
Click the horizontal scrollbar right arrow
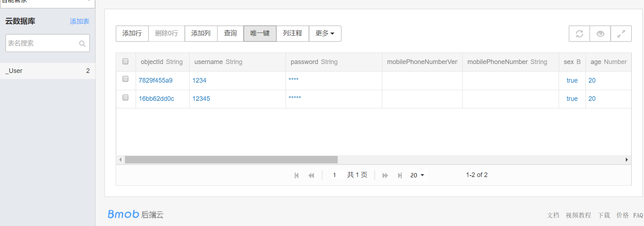(627, 159)
